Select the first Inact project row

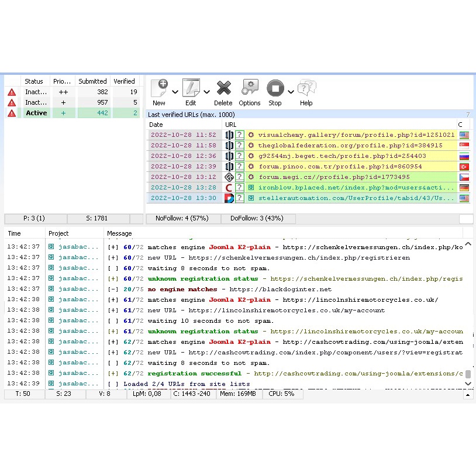pos(36,91)
